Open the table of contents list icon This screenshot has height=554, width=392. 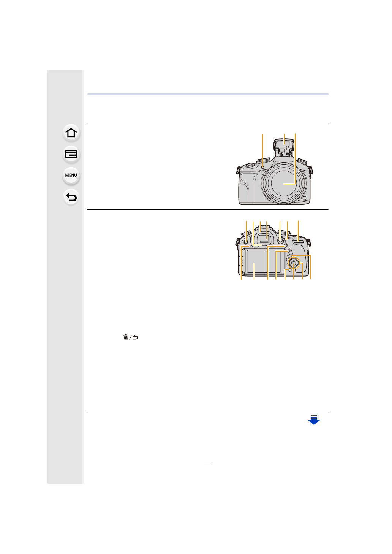(71, 154)
